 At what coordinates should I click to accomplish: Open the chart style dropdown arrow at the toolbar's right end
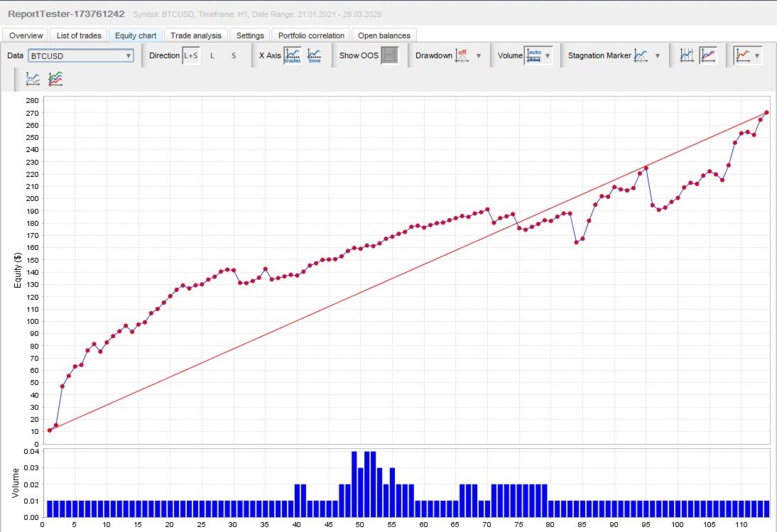pyautogui.click(x=757, y=55)
